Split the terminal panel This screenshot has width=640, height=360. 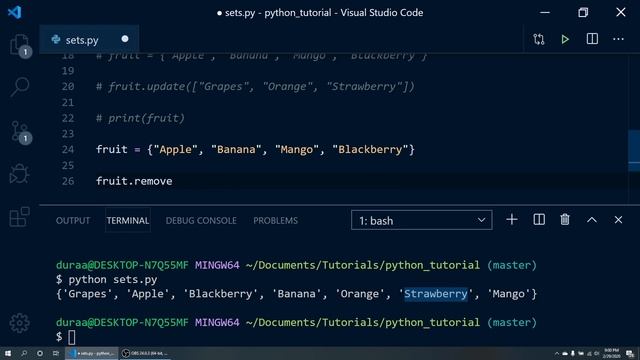tap(539, 220)
